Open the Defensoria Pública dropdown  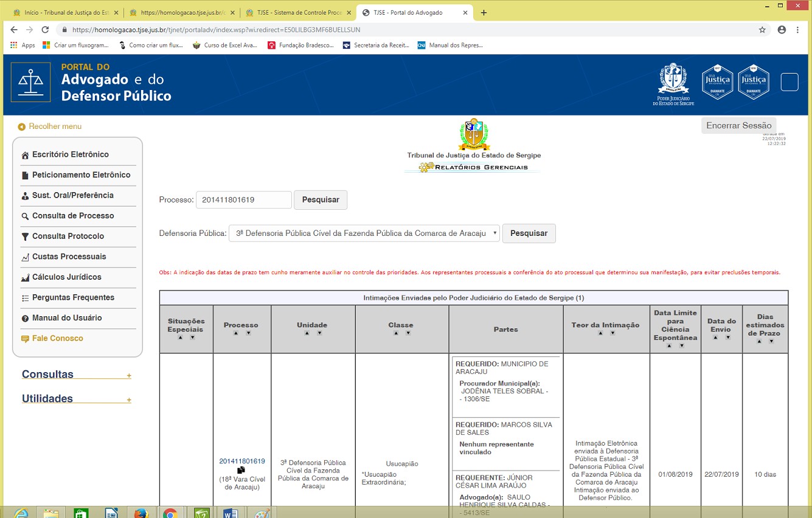click(364, 233)
